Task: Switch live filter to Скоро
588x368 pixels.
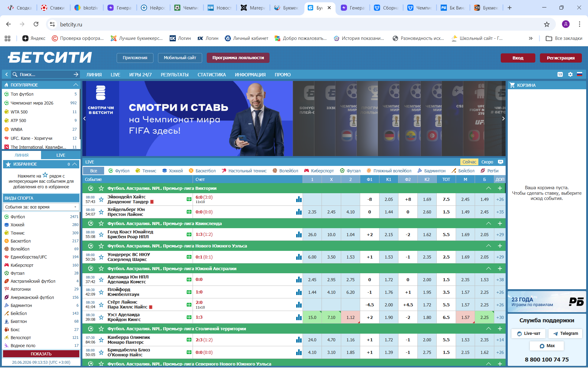Action: pyautogui.click(x=487, y=162)
